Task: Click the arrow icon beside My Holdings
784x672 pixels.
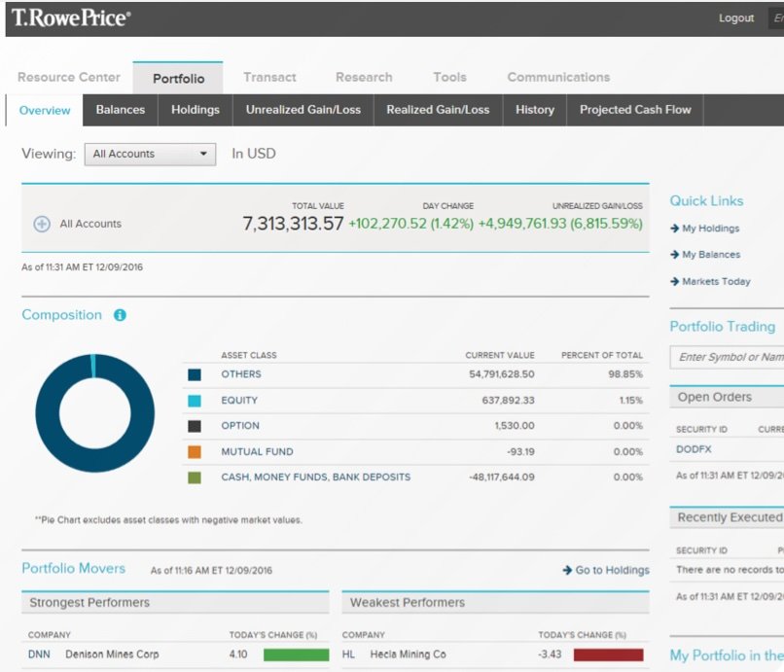Action: click(x=674, y=229)
